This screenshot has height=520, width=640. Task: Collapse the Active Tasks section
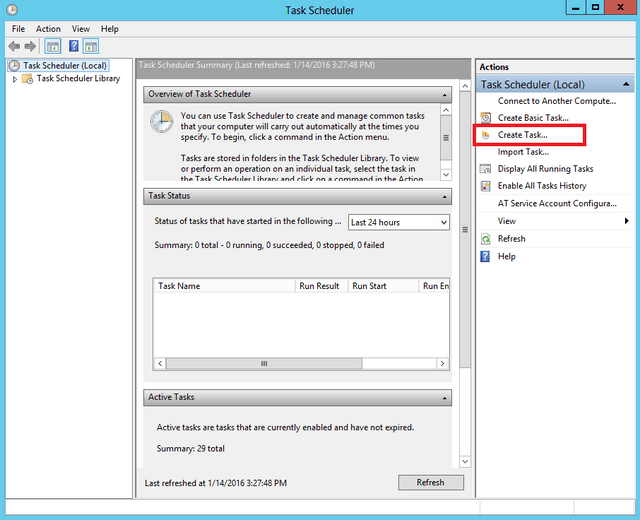point(444,398)
